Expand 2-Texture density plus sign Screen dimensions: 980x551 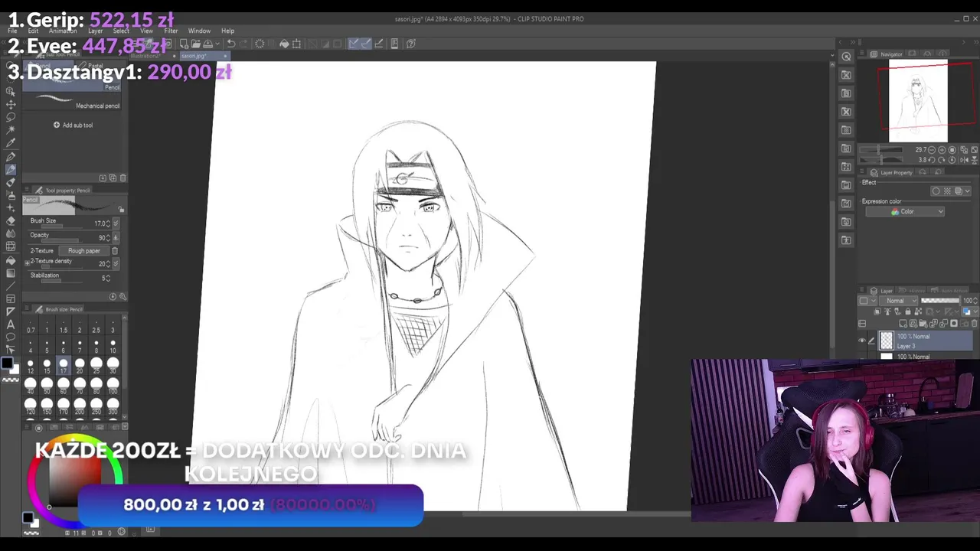click(28, 262)
